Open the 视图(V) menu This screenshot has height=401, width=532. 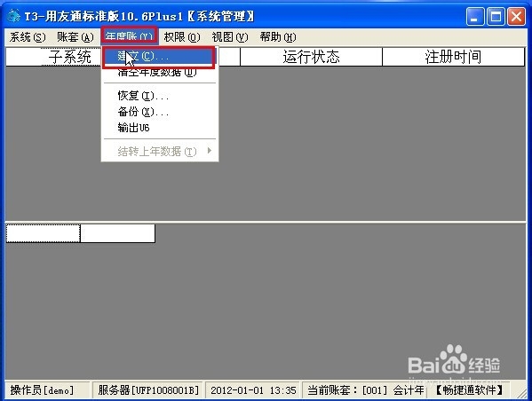(230, 36)
